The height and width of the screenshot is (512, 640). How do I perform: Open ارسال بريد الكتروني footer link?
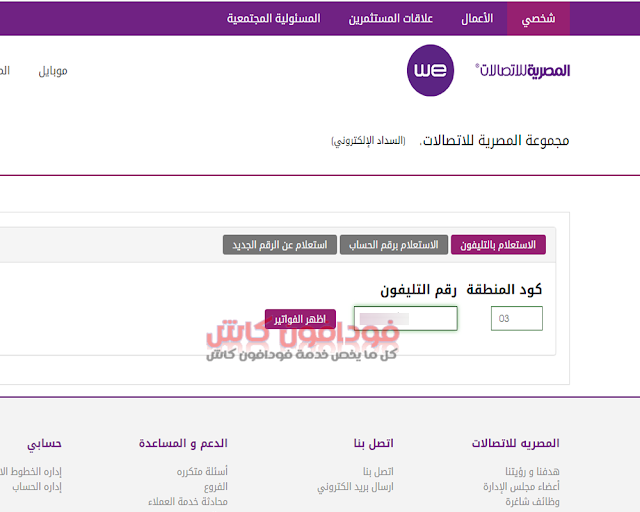point(356,487)
